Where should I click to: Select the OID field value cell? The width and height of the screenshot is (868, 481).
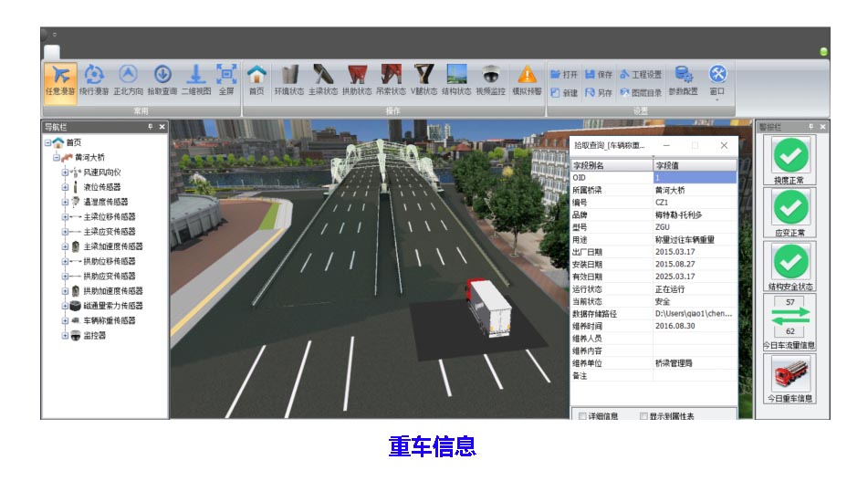[x=694, y=177]
